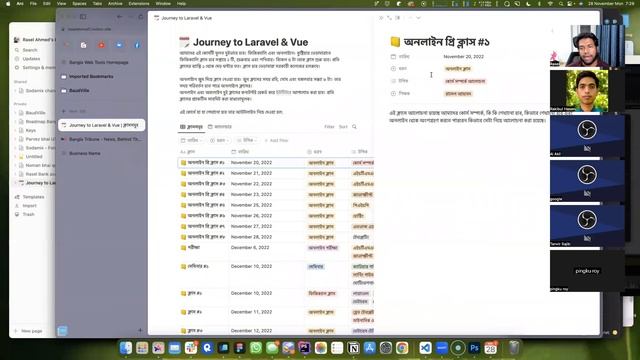The image size is (640, 360).
Task: Open side peek page in full view
Action: click(389, 18)
